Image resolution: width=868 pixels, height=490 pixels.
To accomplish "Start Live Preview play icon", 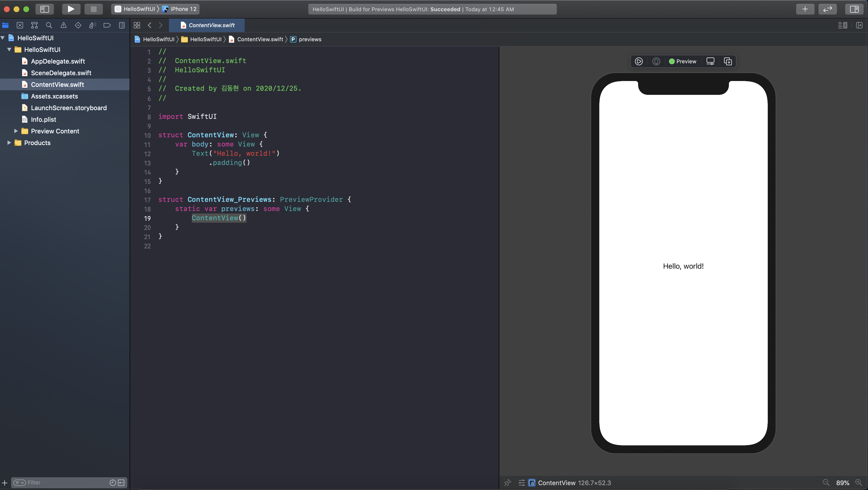I will 639,61.
